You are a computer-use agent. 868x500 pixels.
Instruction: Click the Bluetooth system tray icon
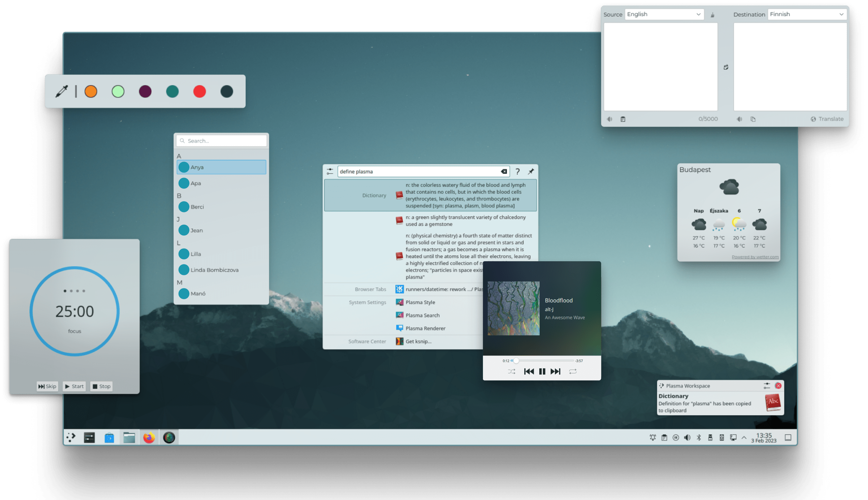[698, 437]
